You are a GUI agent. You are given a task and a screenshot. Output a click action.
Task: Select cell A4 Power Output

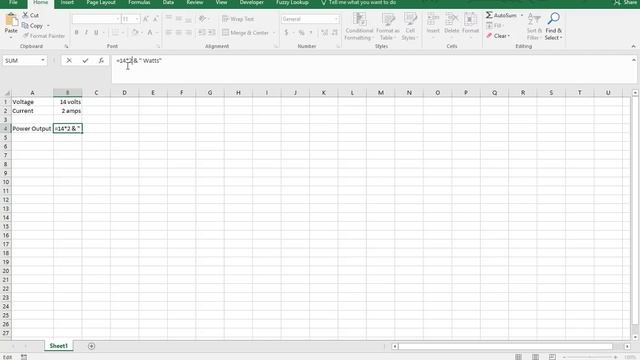32,129
